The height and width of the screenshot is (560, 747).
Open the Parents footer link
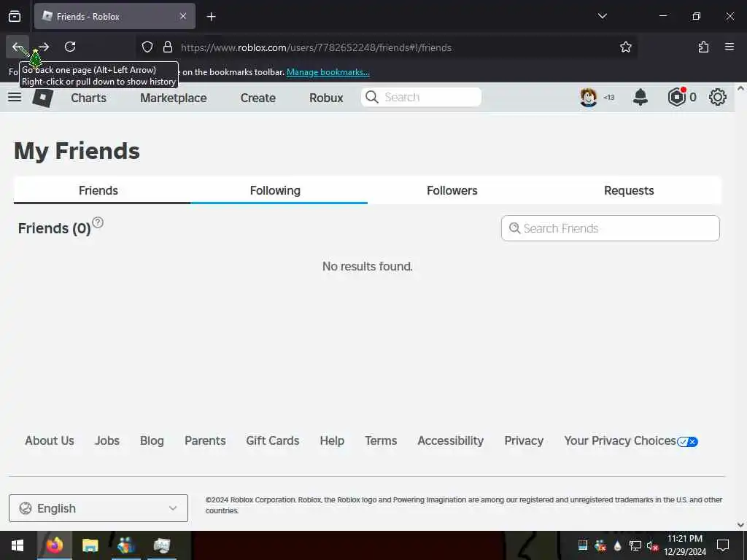pos(205,441)
